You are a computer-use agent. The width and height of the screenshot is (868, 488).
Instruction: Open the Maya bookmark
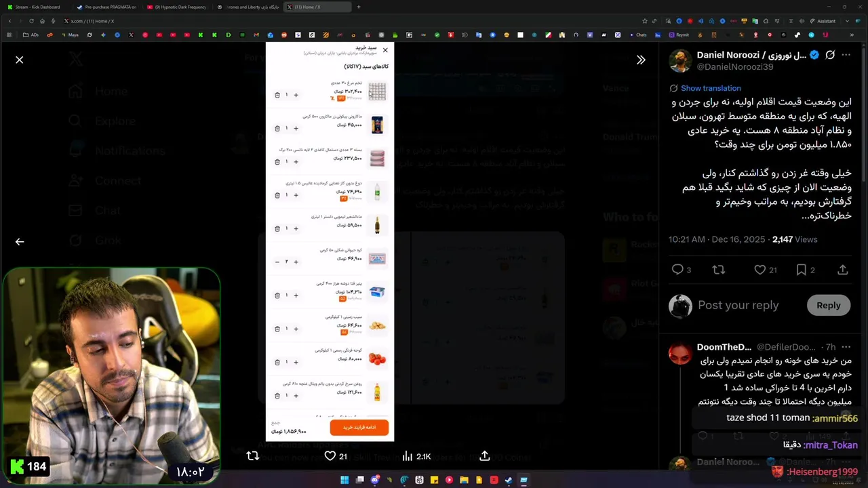[x=70, y=35]
